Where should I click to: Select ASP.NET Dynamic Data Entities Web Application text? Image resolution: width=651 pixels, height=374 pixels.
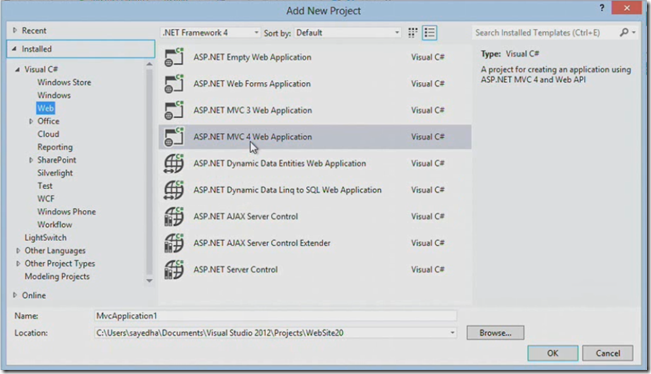279,164
